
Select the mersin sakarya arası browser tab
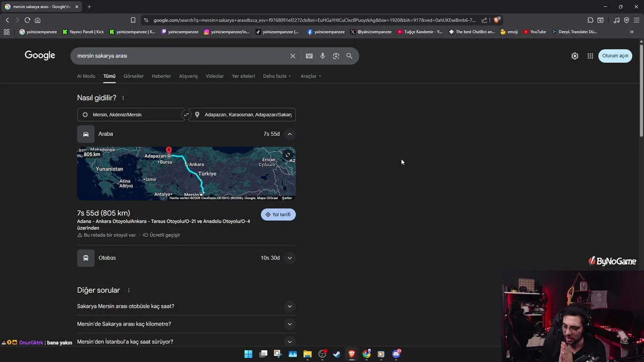(x=41, y=7)
